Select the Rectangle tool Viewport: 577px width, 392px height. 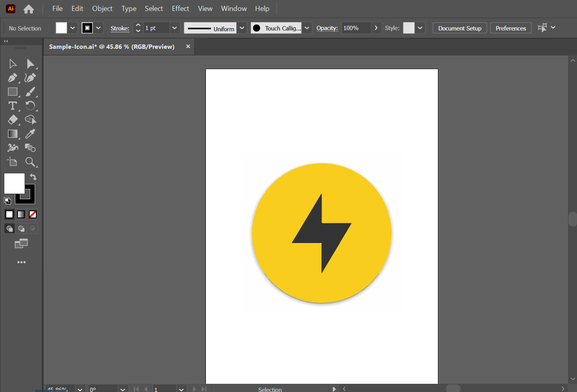(12, 92)
